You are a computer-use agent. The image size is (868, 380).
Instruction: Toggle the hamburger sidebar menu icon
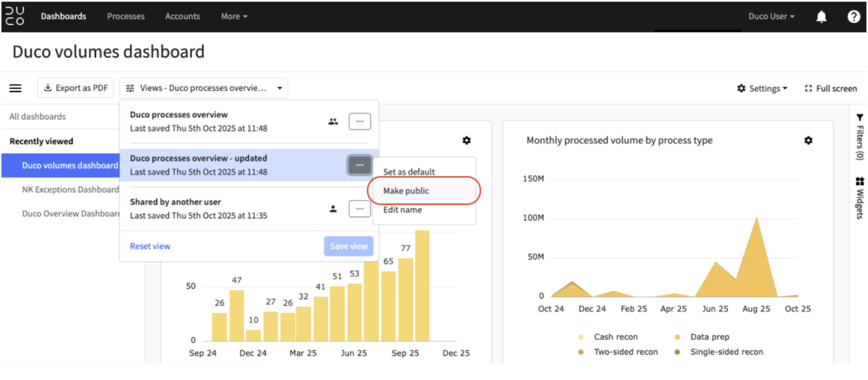16,88
